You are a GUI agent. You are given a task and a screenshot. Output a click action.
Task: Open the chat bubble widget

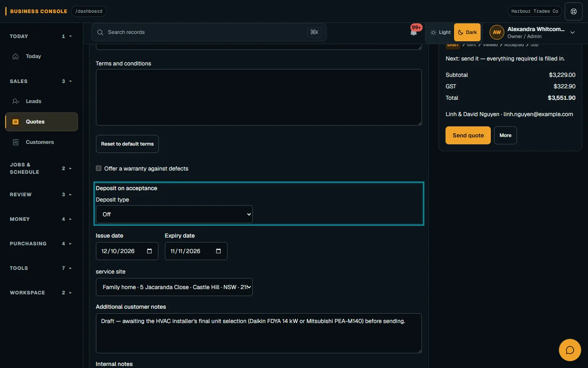[570, 350]
